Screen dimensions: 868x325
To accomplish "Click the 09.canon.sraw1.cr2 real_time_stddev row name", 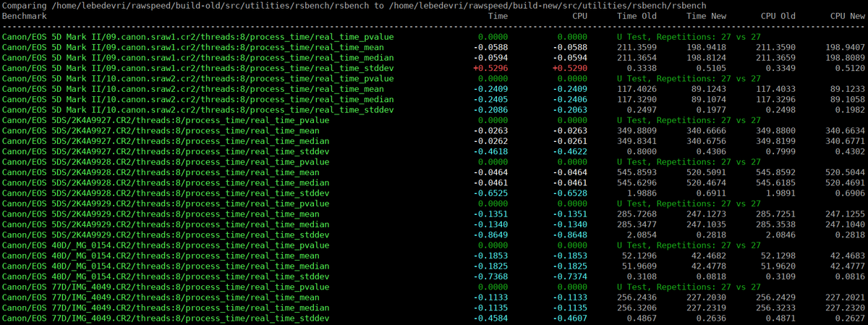I will tap(199, 68).
